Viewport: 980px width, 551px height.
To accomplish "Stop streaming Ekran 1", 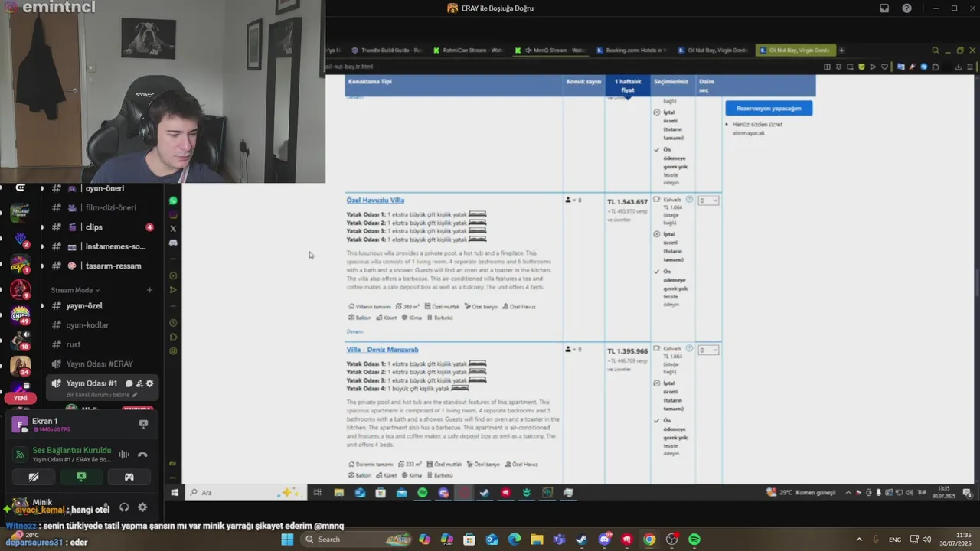I will click(143, 424).
